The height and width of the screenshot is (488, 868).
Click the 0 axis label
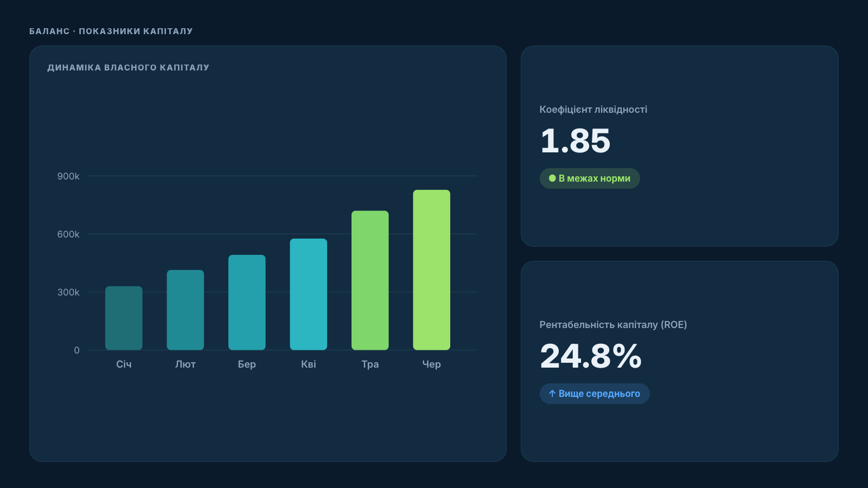click(76, 350)
